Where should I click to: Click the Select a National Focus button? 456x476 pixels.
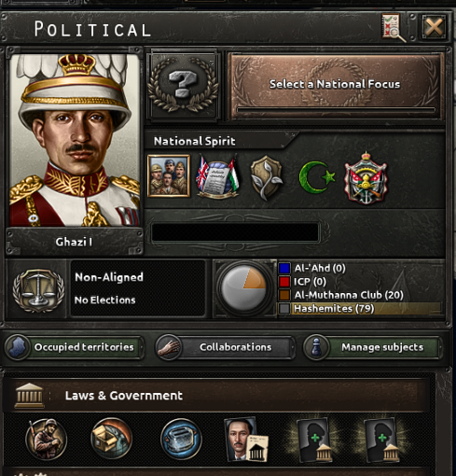tap(335, 86)
